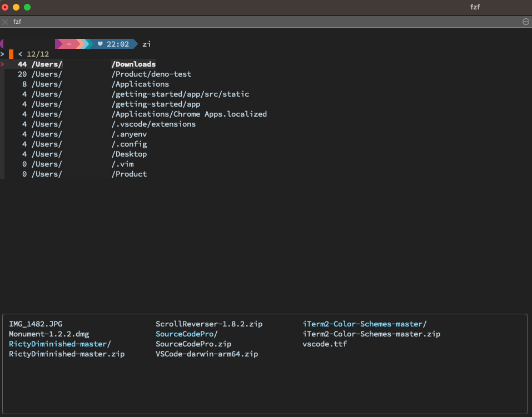Click RictyDiminished-master.zip in preview
The width and height of the screenshot is (532, 417).
(x=67, y=354)
